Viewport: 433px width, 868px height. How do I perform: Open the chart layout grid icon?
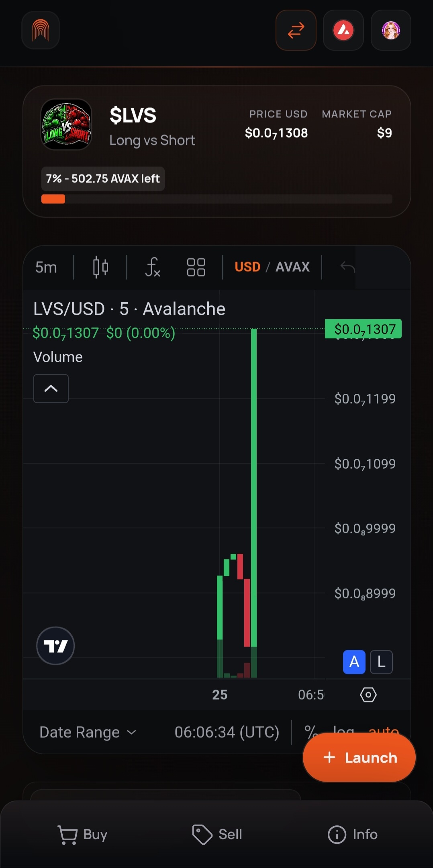coord(196,267)
